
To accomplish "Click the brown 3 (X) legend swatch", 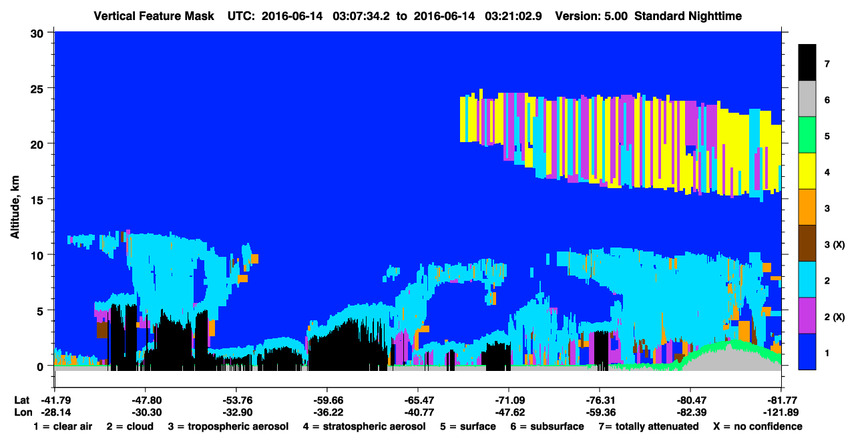I will pos(807,243).
